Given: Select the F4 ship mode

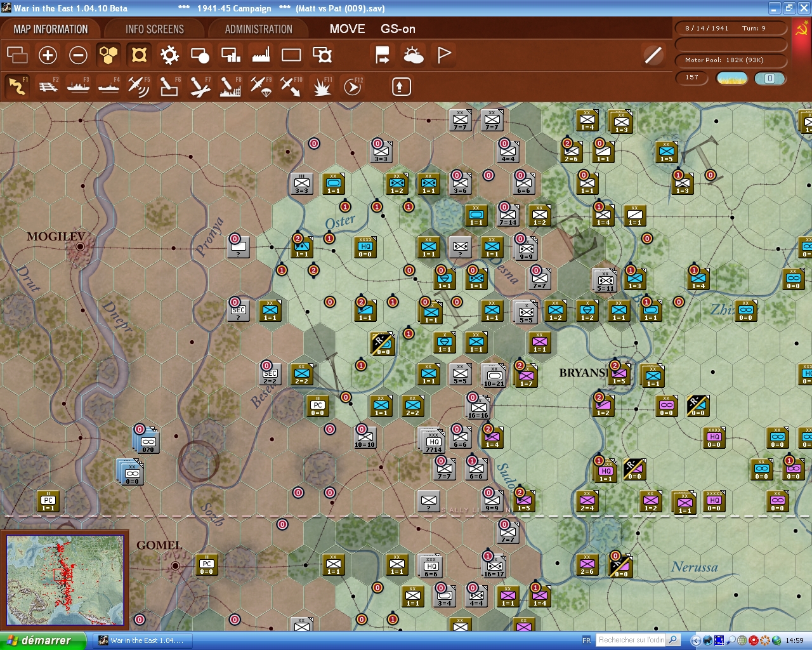Looking at the screenshot, I should [x=108, y=86].
